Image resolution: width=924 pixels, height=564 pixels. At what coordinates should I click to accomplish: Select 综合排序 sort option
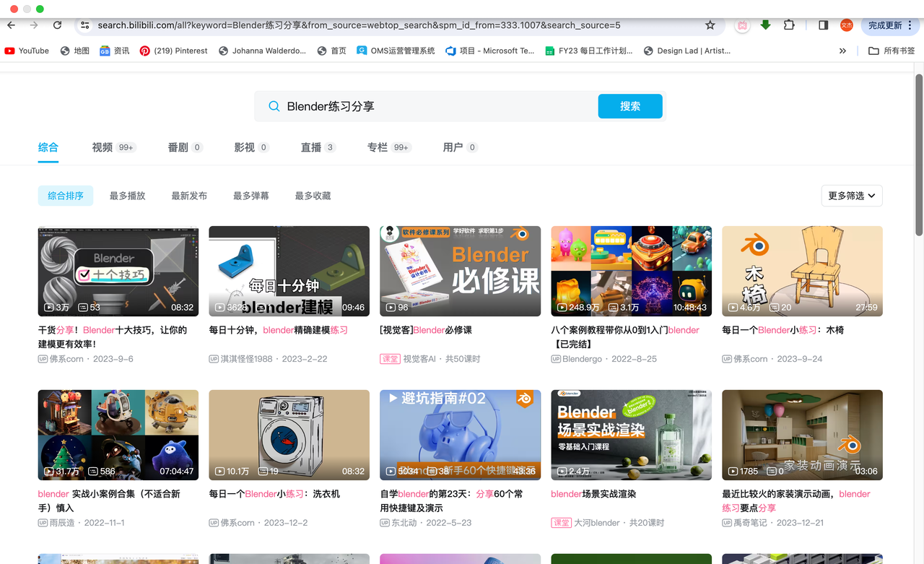pyautogui.click(x=66, y=196)
